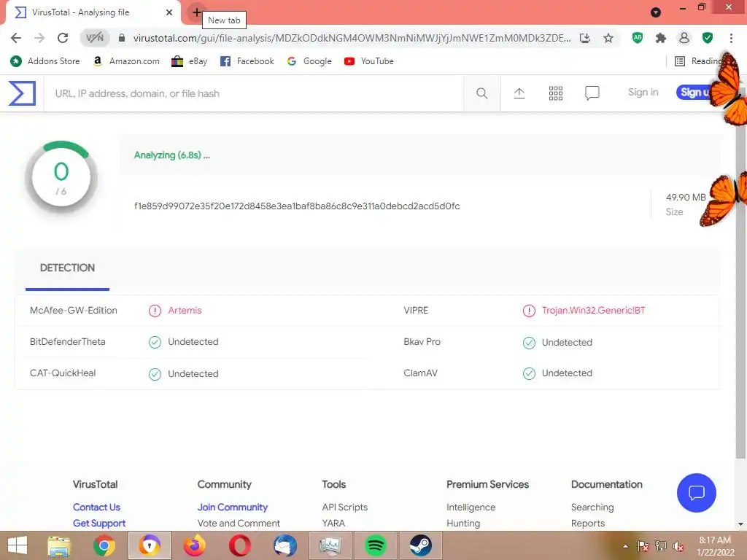Screen dimensions: 747x560
Task: Click the CAT-QuickHeal engine name
Action: 63,373
